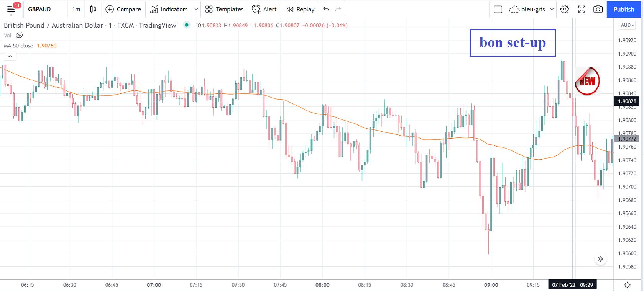Undo the last chart action
Image resolution: width=644 pixels, height=291 pixels.
tap(326, 9)
